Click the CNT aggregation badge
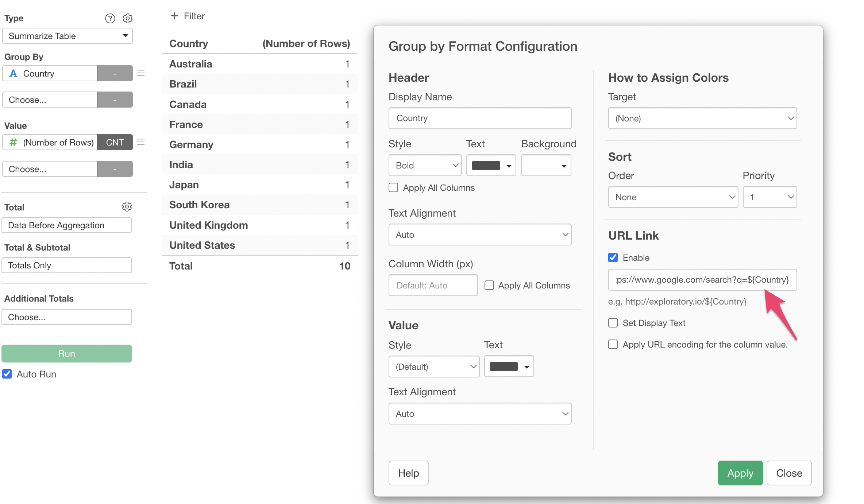Screen dimensions: 864x504 coord(115,142)
